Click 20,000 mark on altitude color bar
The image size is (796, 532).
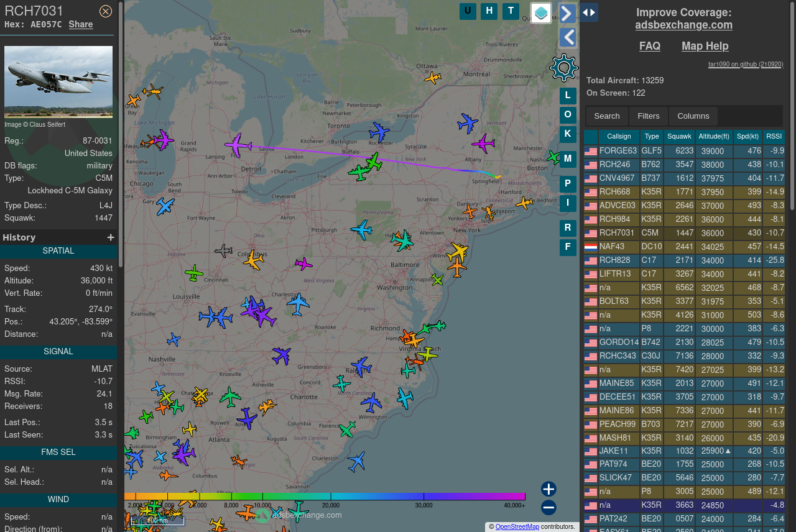[331, 505]
